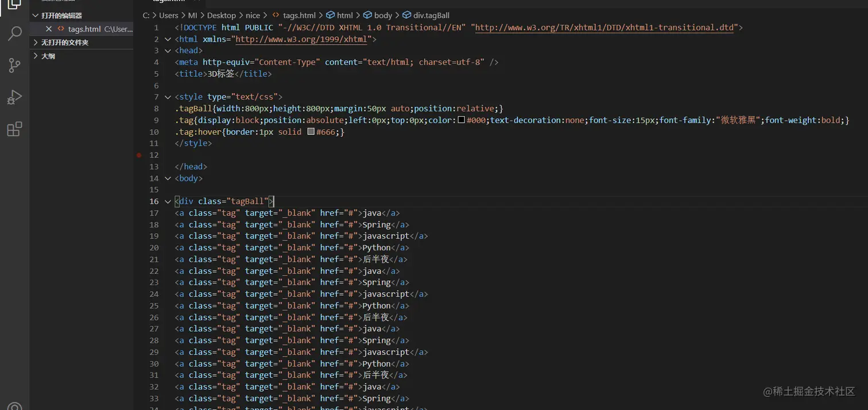Screen dimensions: 868x410
Task: Click the javascript text on line 19
Action: [x=386, y=236]
